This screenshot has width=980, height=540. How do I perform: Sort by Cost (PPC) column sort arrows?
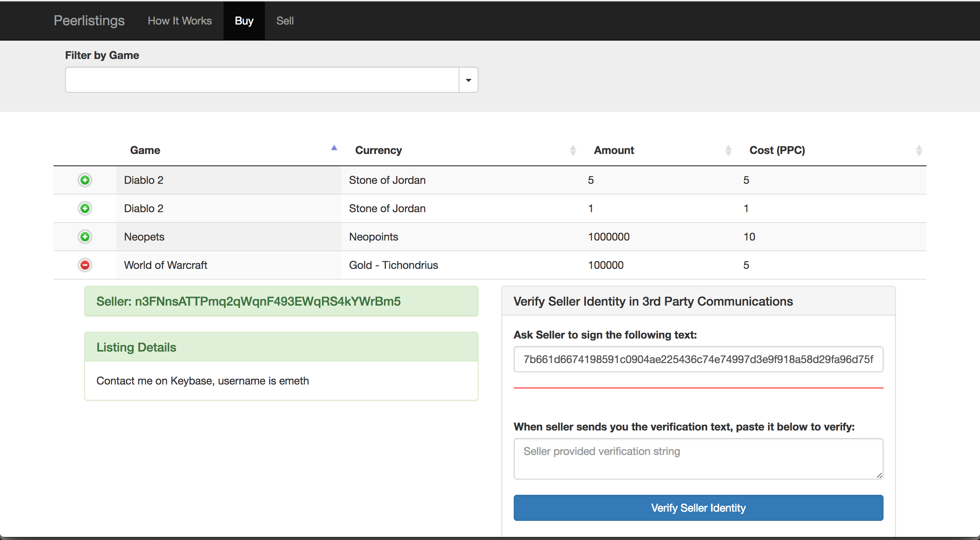[x=919, y=150]
